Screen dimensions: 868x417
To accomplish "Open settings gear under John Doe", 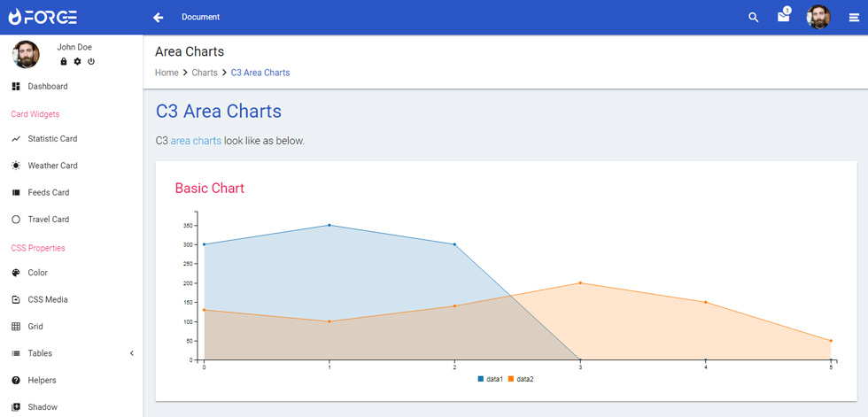I will pos(78,61).
